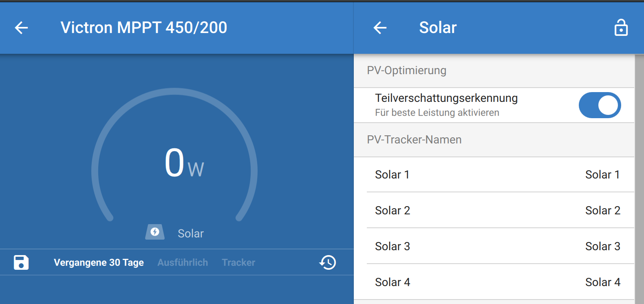Click the Victron MPPT 450/200 title

143,28
